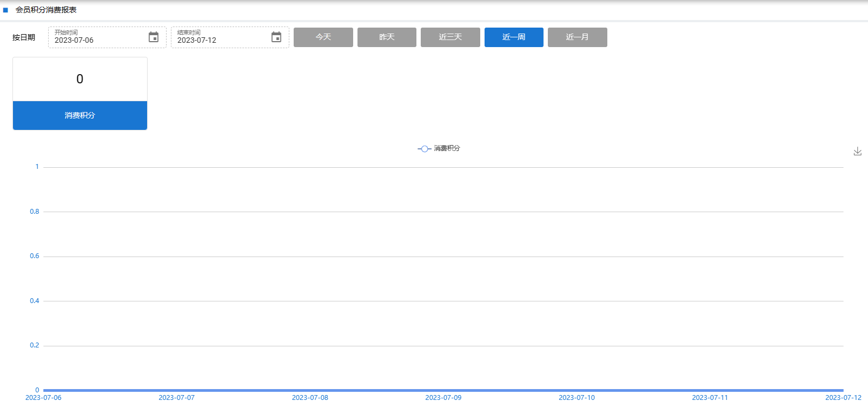Select the 今天 date range button

pos(323,37)
